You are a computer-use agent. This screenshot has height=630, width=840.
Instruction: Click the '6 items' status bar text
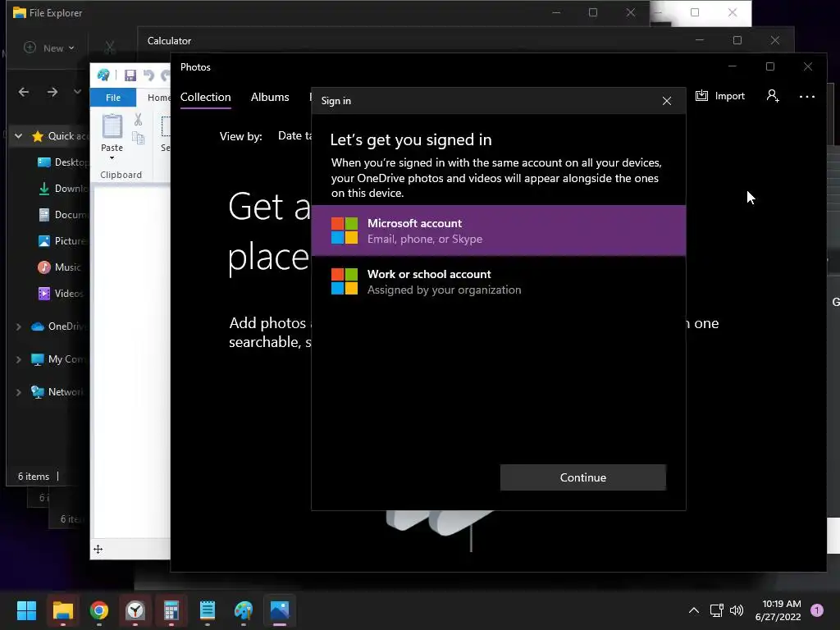coord(33,477)
